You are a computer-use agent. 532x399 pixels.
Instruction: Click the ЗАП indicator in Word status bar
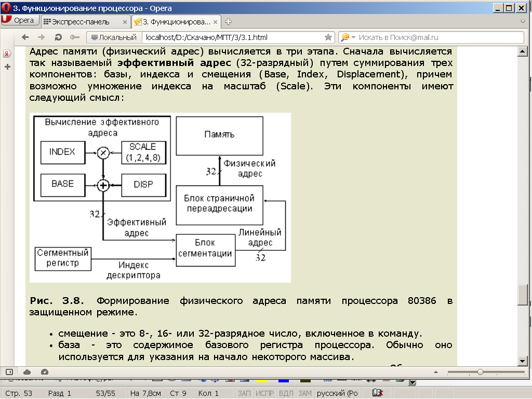tap(244, 393)
